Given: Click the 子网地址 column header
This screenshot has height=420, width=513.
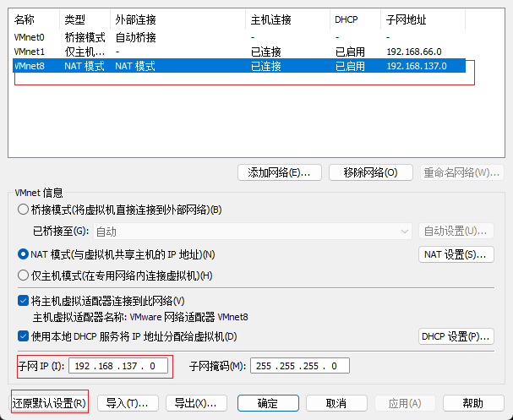Looking at the screenshot, I should coord(423,20).
